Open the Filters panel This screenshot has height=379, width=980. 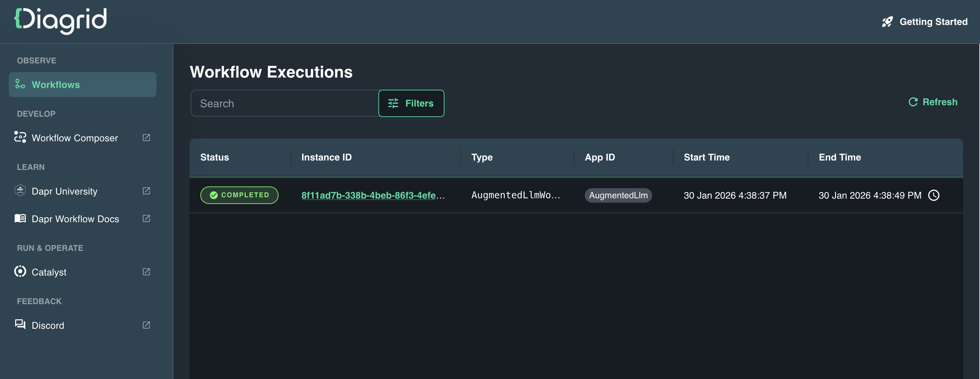[411, 104]
